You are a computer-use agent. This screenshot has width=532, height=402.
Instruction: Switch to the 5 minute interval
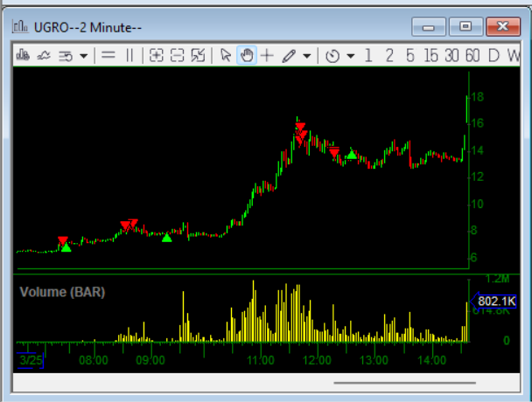[409, 55]
